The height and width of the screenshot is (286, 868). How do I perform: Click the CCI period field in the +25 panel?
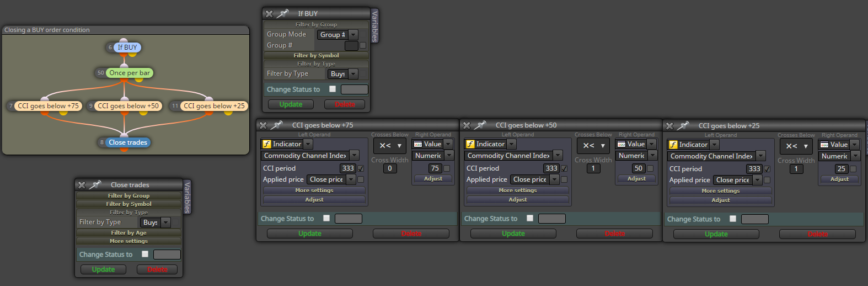point(754,169)
